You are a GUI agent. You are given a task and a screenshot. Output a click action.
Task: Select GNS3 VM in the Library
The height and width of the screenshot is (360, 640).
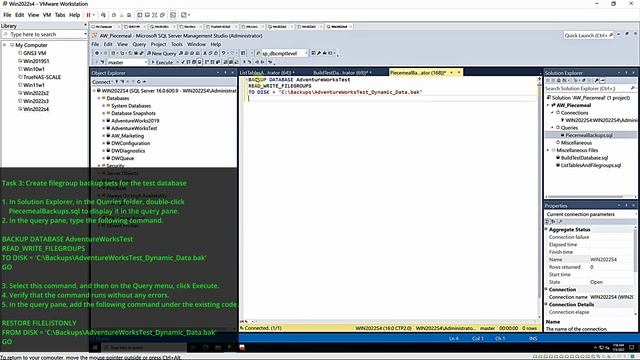[x=34, y=53]
